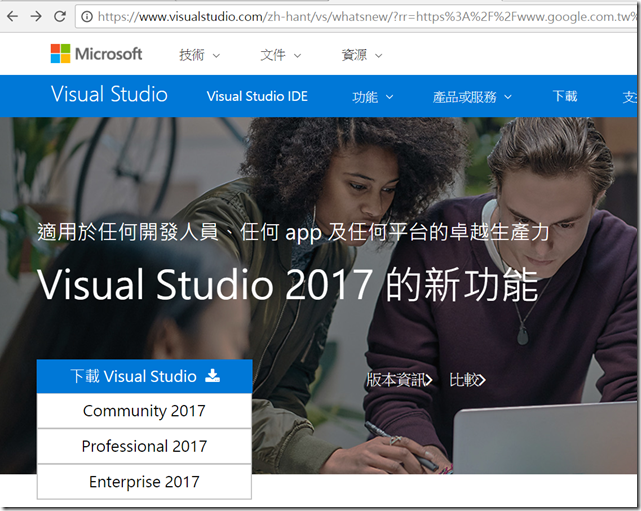This screenshot has width=641, height=511.
Task: Click the 下載 Visual Studio button
Action: [x=144, y=376]
